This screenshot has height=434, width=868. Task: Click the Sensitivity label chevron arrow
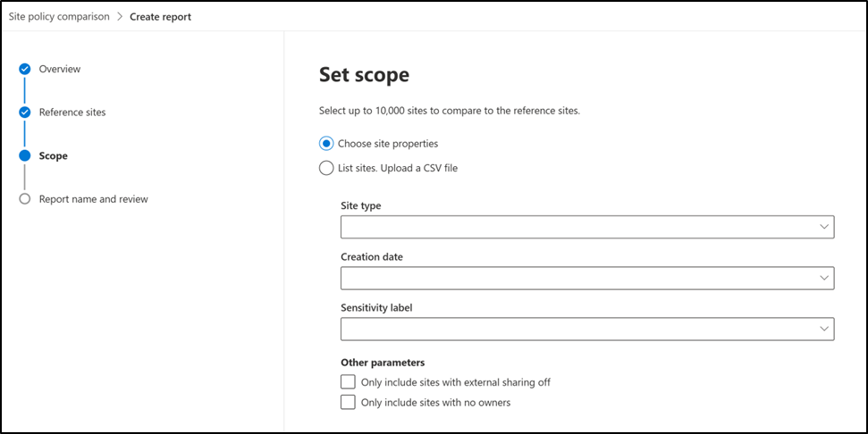[824, 330]
